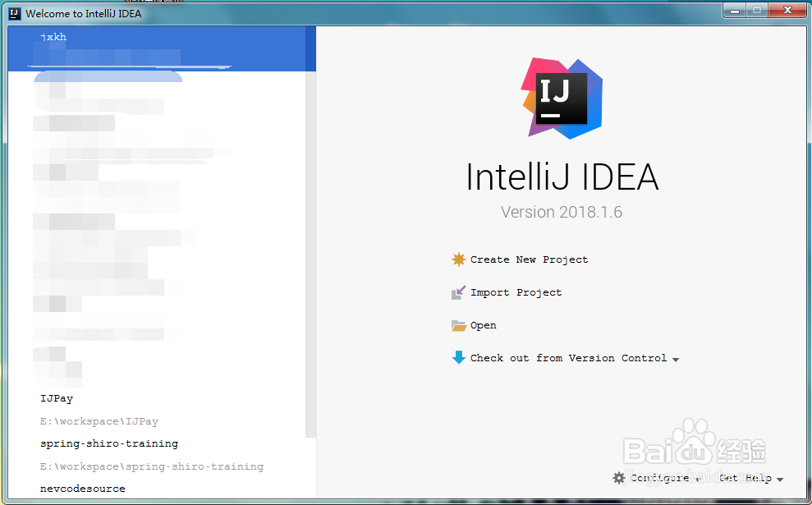The width and height of the screenshot is (812, 505).
Task: Click the Configure gear icon
Action: pos(619,478)
